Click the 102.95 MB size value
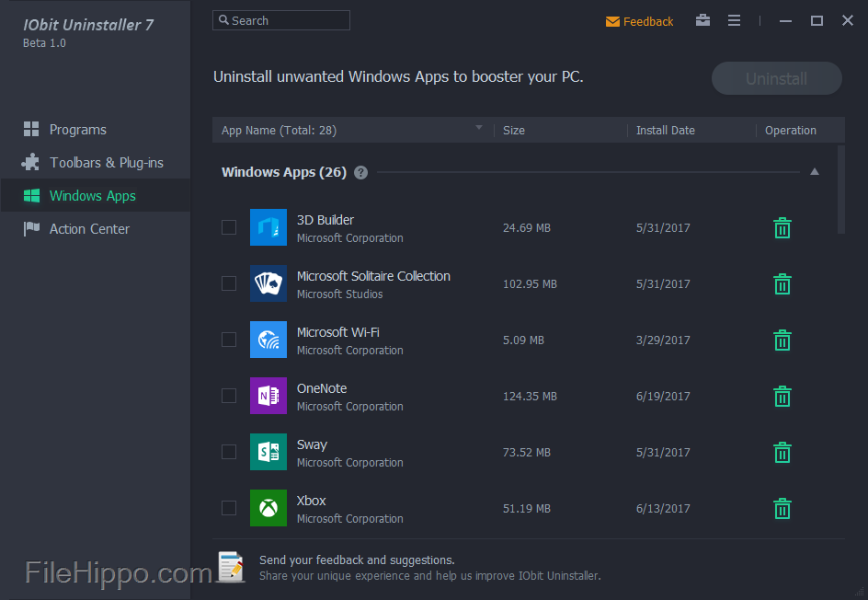Viewport: 868px width, 600px height. click(x=530, y=284)
